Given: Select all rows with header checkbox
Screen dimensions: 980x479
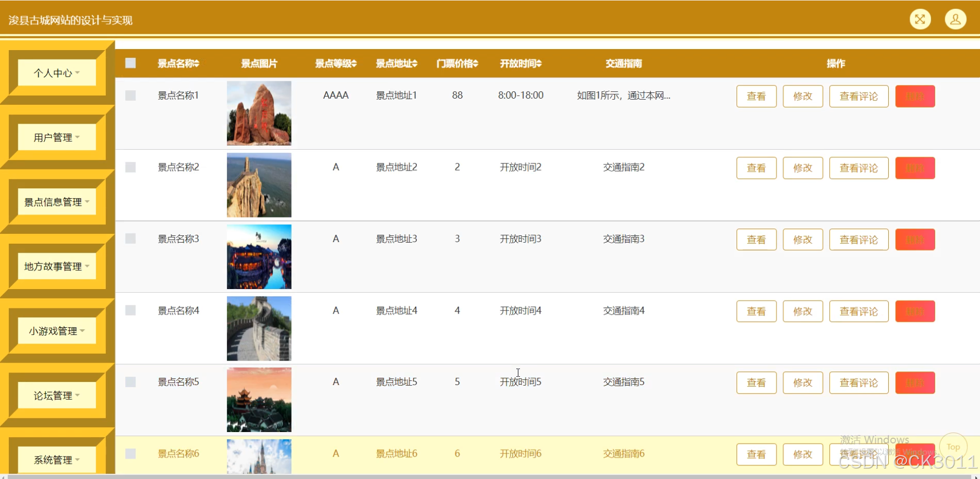Looking at the screenshot, I should coord(130,63).
